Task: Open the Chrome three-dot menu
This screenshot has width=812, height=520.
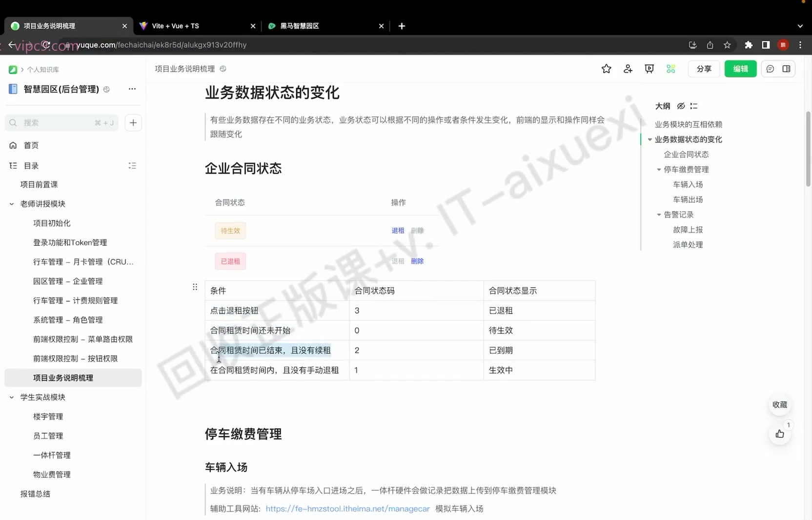Action: pyautogui.click(x=800, y=45)
